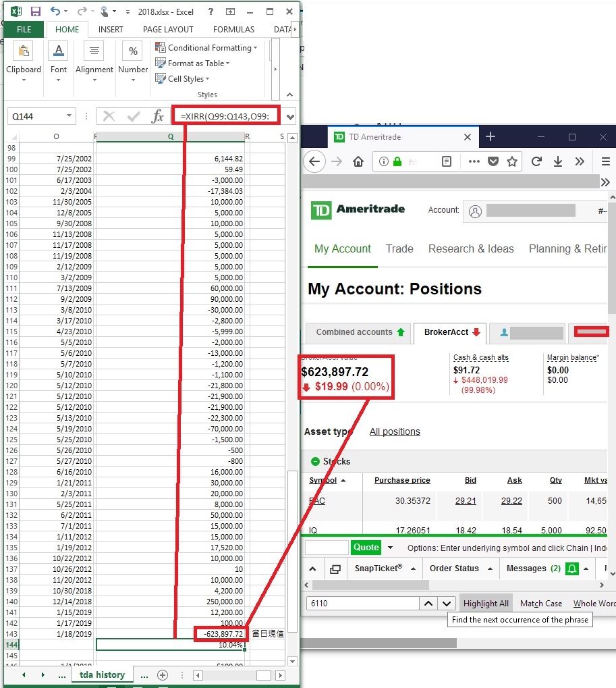Open the page actions three-dot menu
This screenshot has height=688, width=616.
click(x=474, y=161)
